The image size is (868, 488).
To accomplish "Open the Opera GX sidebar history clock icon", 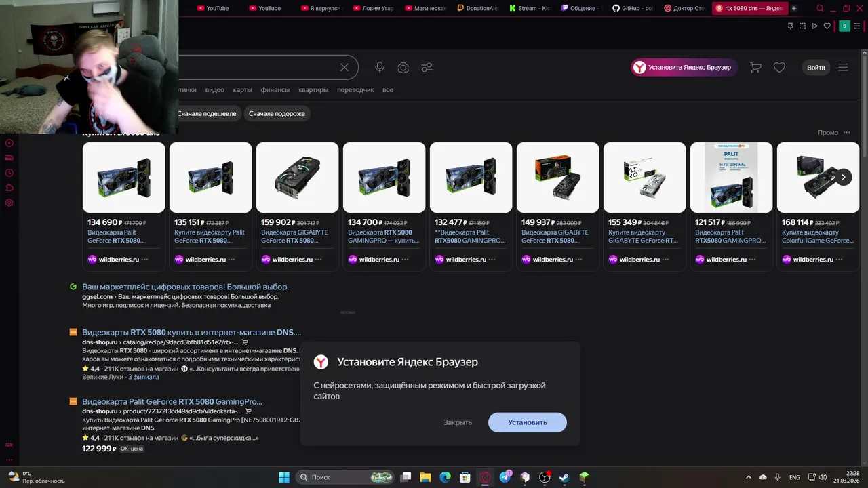I will click(9, 173).
